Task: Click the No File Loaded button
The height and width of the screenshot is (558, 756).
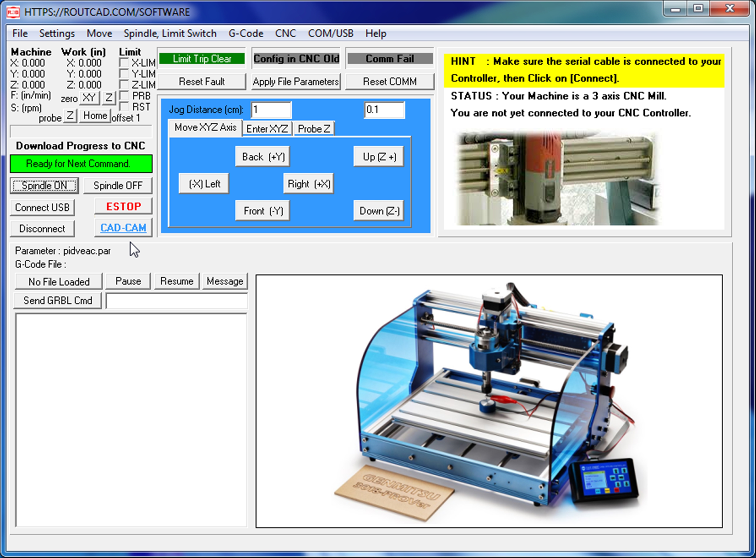Action: [58, 281]
